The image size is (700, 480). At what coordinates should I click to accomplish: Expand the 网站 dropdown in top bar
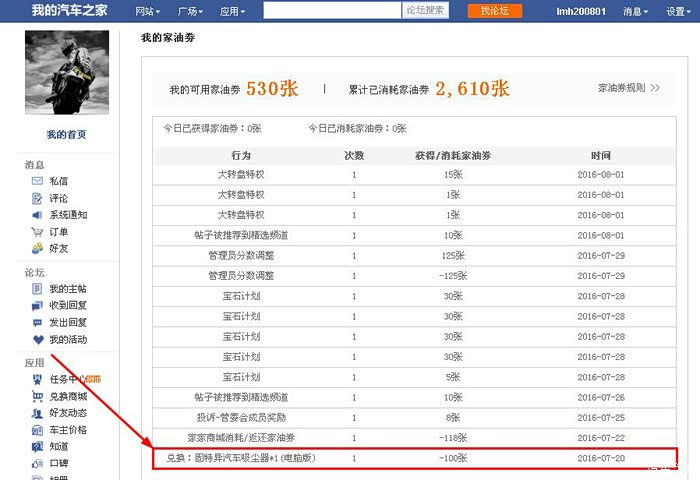click(x=148, y=11)
